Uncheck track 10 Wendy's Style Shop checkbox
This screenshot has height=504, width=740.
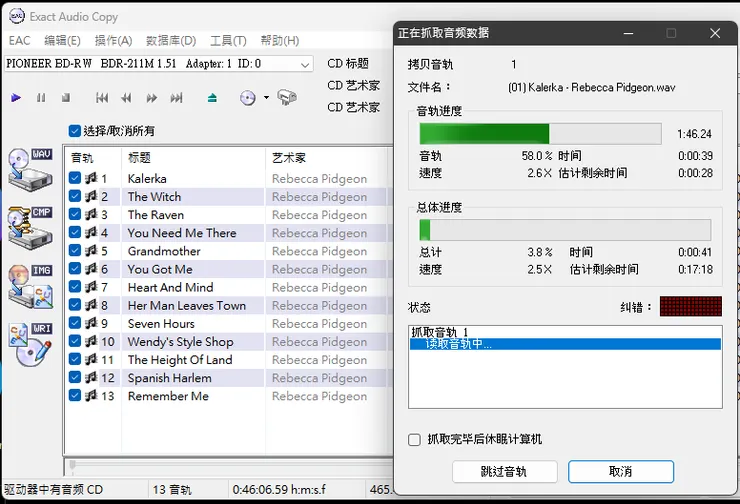75,341
